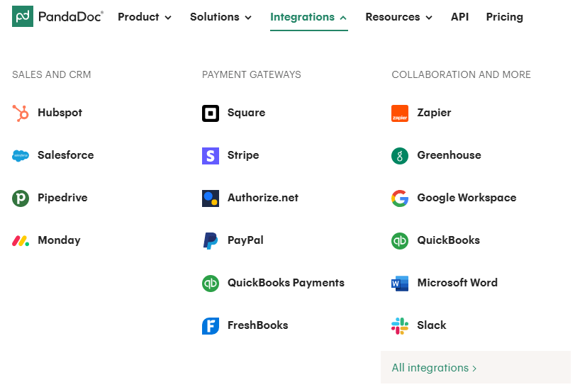Image resolution: width=575 pixels, height=392 pixels.
Task: Go to the API page
Action: tap(459, 17)
